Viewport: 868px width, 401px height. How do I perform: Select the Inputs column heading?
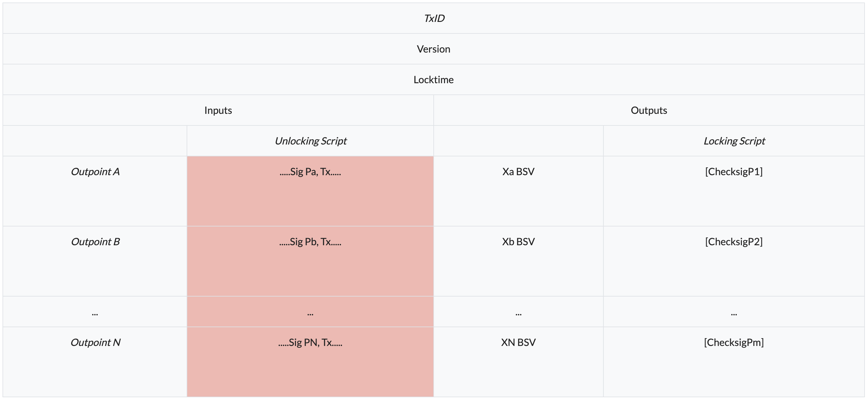218,110
